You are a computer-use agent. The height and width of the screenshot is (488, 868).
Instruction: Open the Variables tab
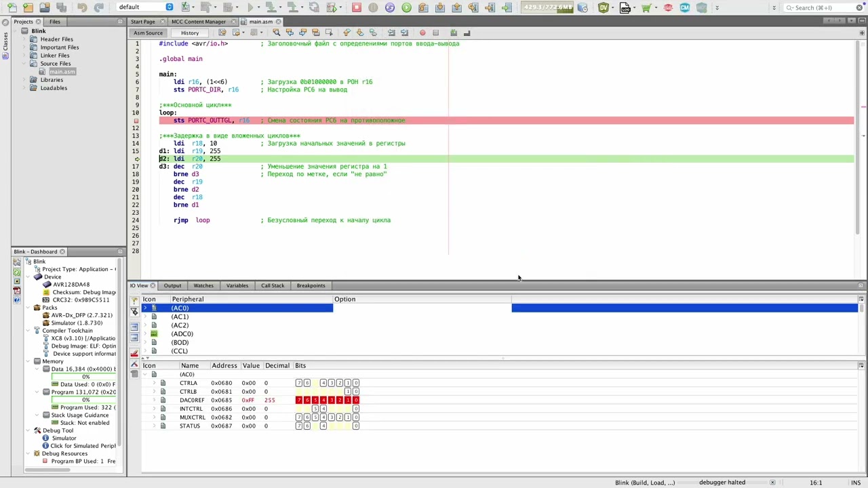[x=237, y=285]
